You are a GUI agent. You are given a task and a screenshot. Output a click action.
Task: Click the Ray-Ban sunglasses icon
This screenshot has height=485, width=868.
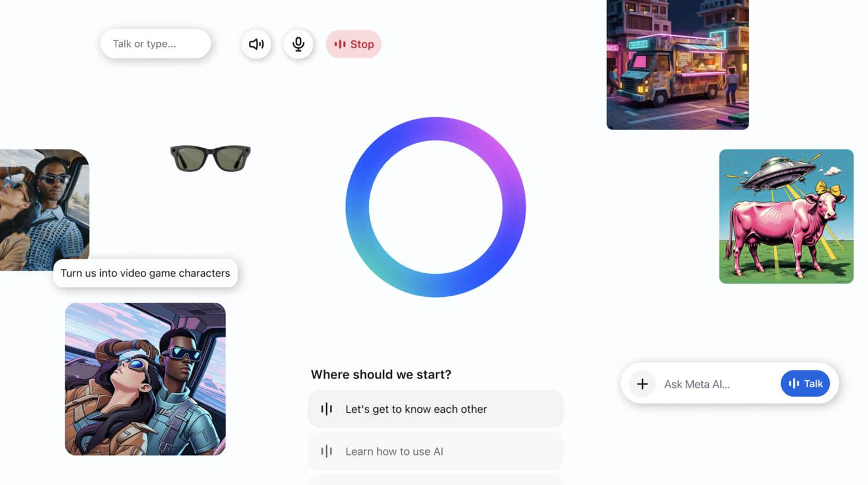(211, 158)
